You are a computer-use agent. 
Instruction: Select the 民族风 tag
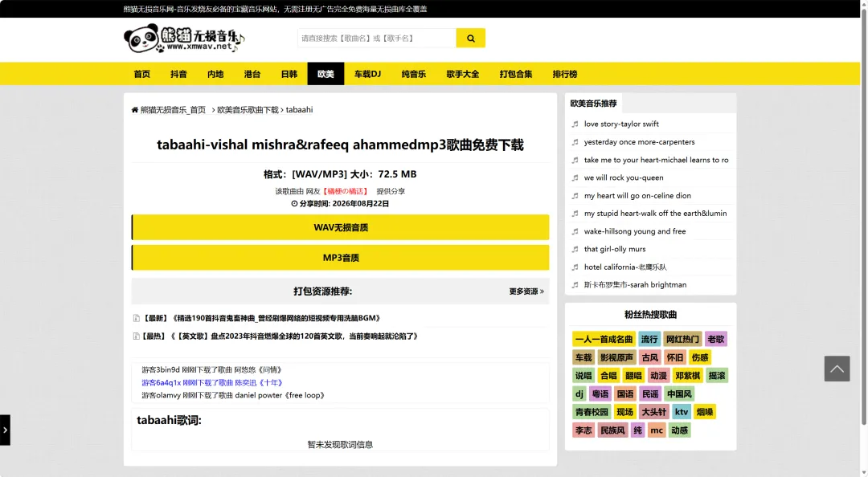pyautogui.click(x=612, y=430)
